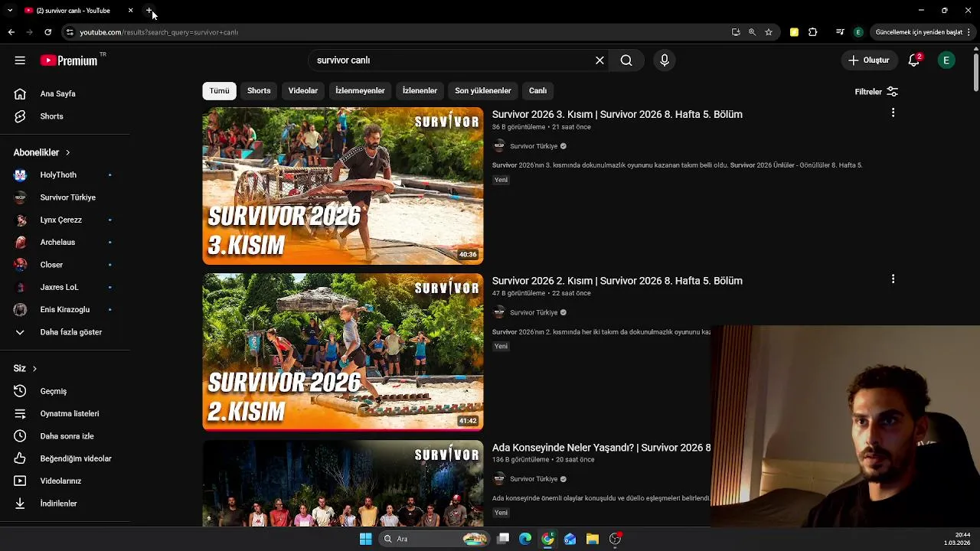Open the account avatar menu

(x=946, y=60)
